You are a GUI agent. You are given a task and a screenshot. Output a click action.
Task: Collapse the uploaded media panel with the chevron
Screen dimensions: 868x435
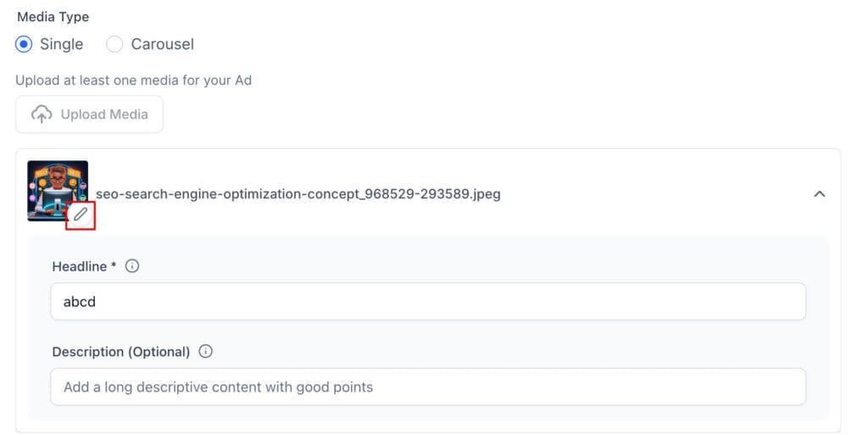tap(820, 194)
